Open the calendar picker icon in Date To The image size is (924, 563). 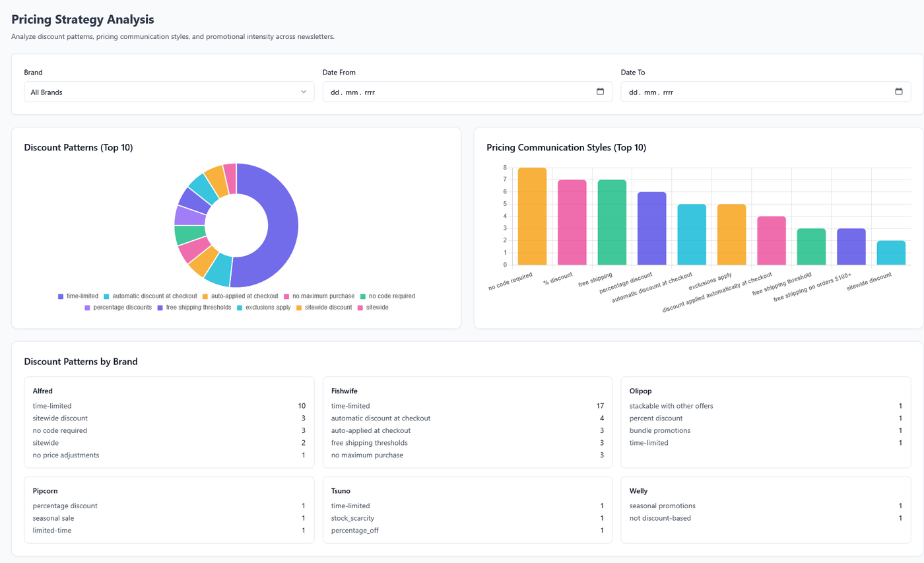(x=898, y=92)
